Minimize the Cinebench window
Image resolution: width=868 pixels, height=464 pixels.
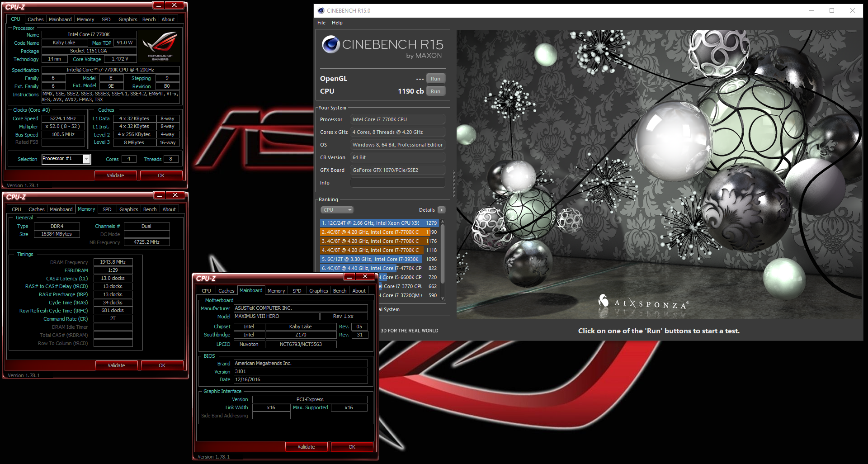point(811,10)
